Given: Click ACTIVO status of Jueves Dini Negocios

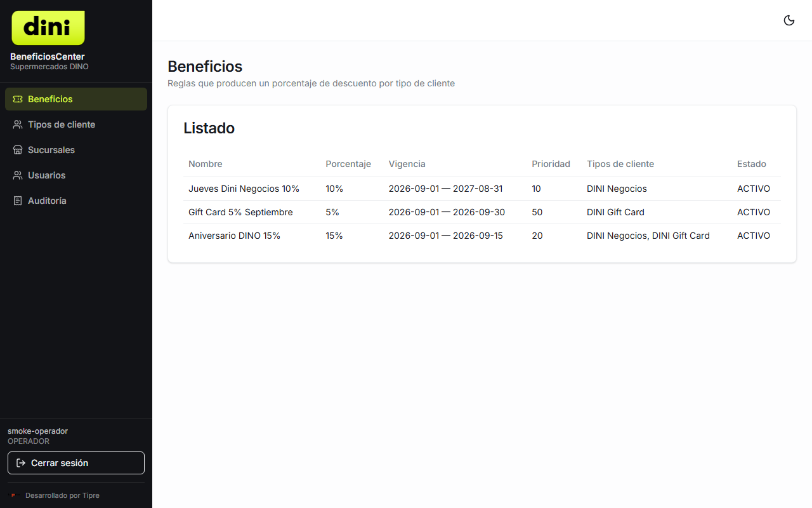Looking at the screenshot, I should click(754, 189).
